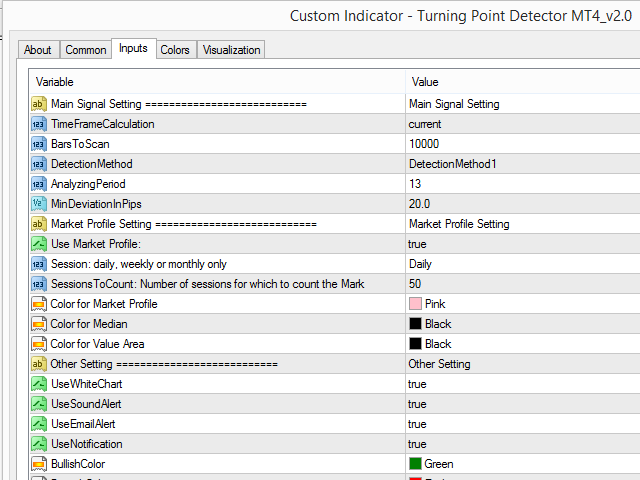This screenshot has width=640, height=480.
Task: Click the UseEmailAlert boolean icon
Action: click(39, 424)
